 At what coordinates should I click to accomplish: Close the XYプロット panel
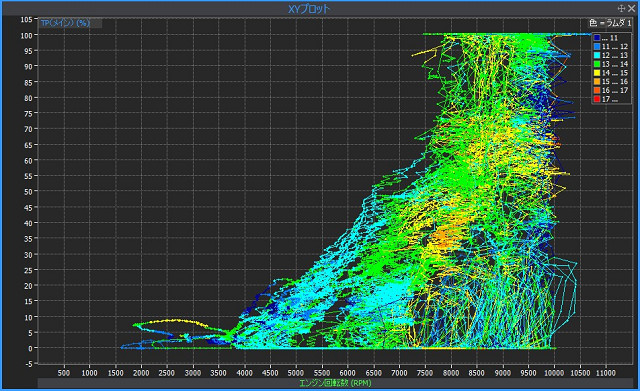(631, 8)
